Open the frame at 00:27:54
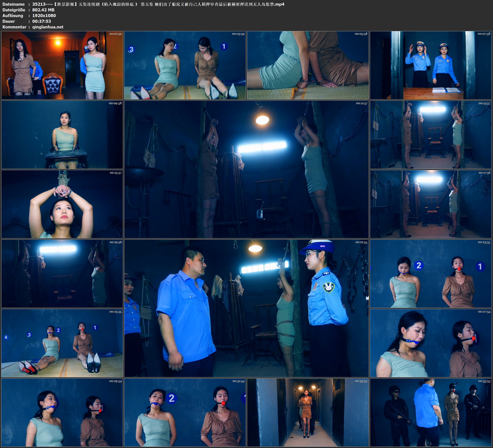Image resolution: width=493 pixels, height=448 pixels. 431,343
